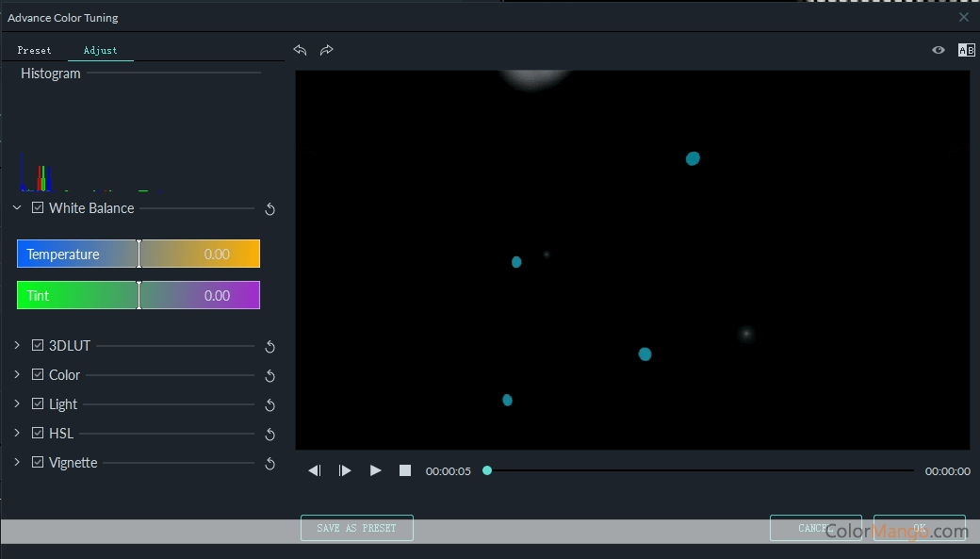Click the redo arrow icon
Image resolution: width=980 pixels, height=559 pixels.
coord(326,50)
